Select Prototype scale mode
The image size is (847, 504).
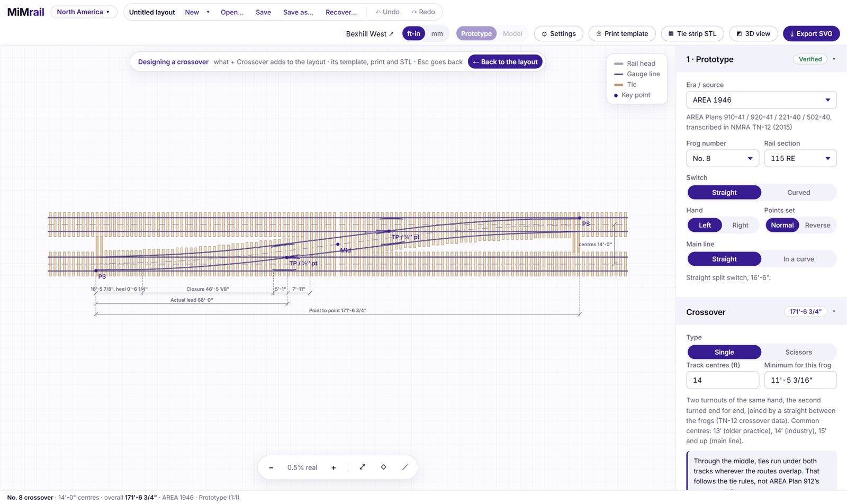pyautogui.click(x=476, y=33)
